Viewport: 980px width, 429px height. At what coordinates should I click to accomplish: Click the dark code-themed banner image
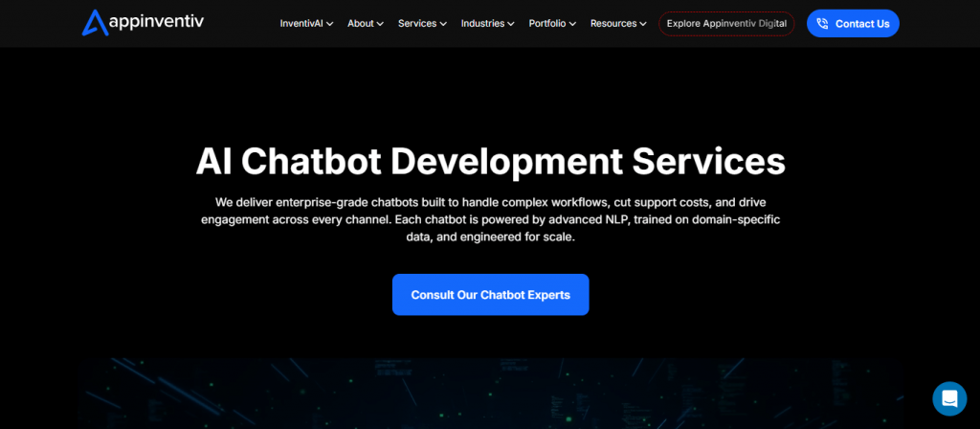coord(491,394)
